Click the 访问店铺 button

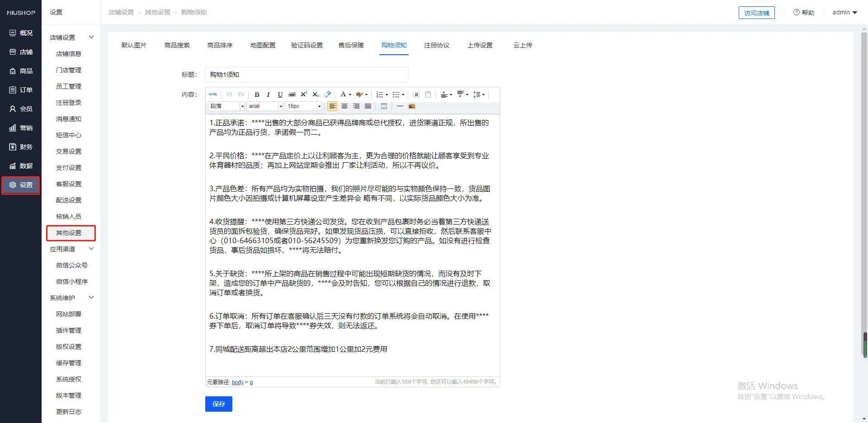756,13
